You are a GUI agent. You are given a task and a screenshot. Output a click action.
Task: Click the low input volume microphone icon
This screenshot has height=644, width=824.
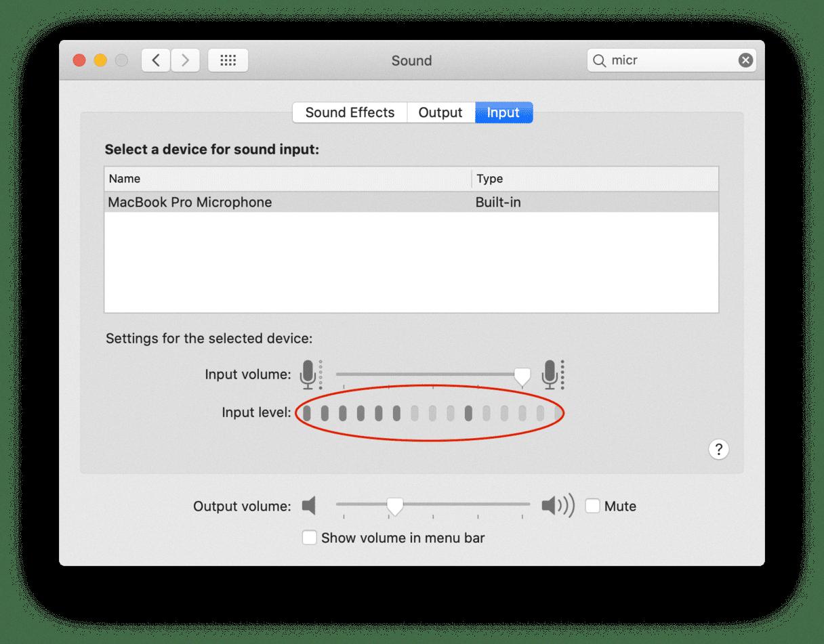point(311,374)
